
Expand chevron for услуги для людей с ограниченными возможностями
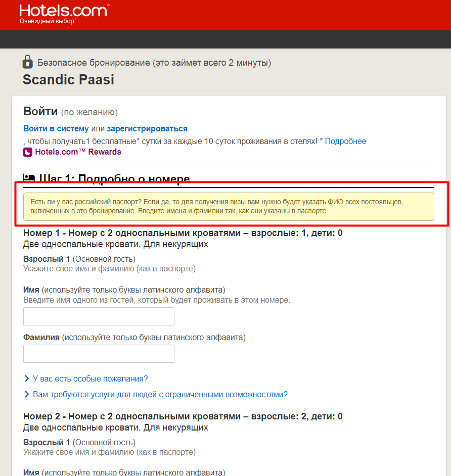[27, 394]
